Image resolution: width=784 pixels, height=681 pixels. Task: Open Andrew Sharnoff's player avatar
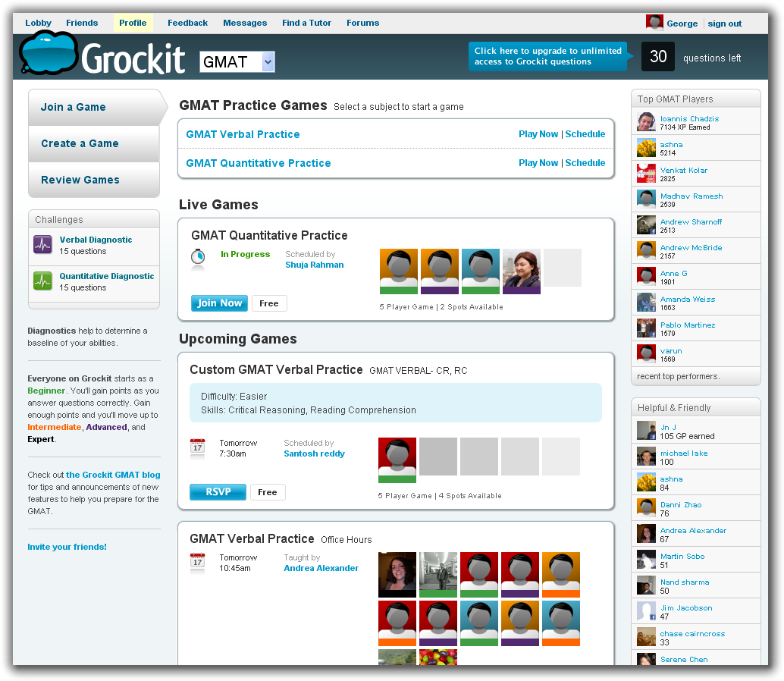[x=646, y=225]
